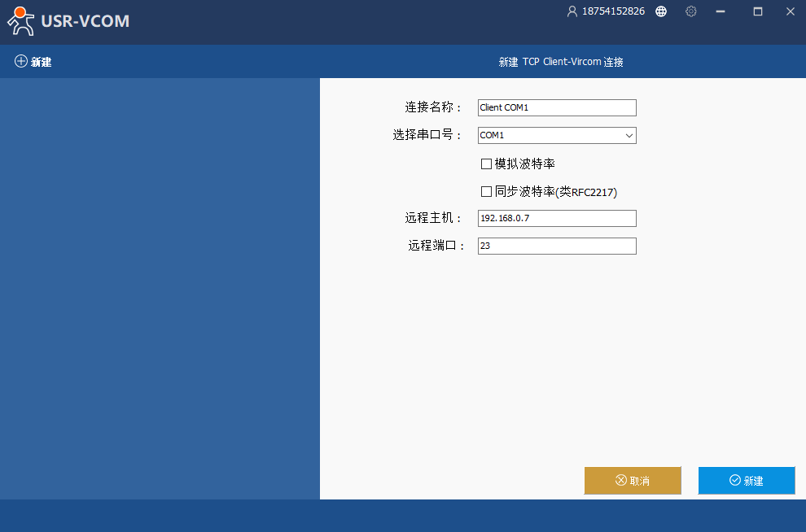Maximize the USR-VCOM window

757,11
